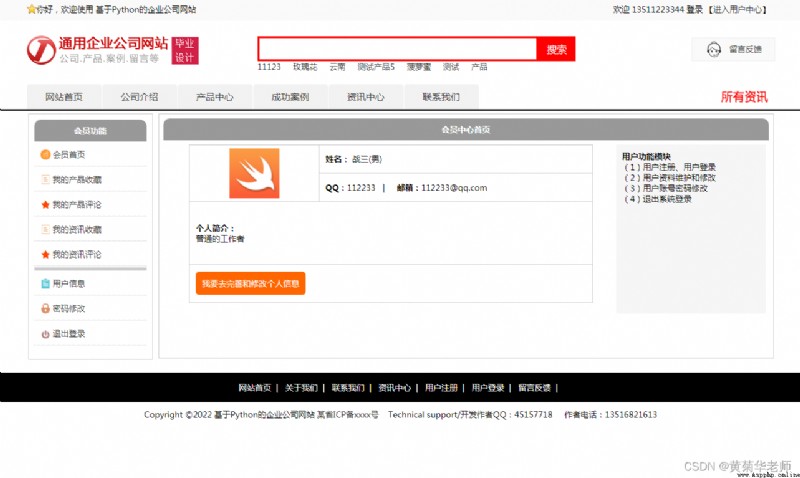This screenshot has height=478, width=800.
Task: Click the 用户功能模块 heading
Action: pos(646,157)
